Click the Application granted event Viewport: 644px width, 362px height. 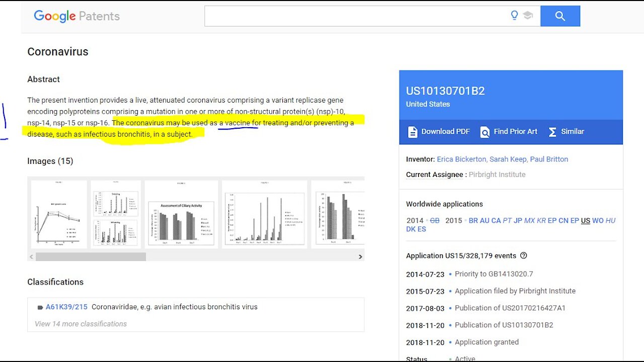(x=487, y=342)
